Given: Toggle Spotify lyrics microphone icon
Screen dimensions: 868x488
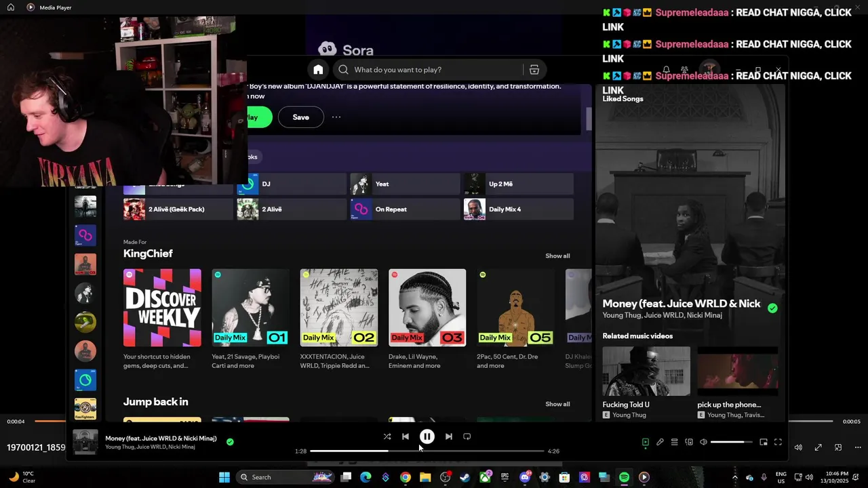Looking at the screenshot, I should 660,442.
